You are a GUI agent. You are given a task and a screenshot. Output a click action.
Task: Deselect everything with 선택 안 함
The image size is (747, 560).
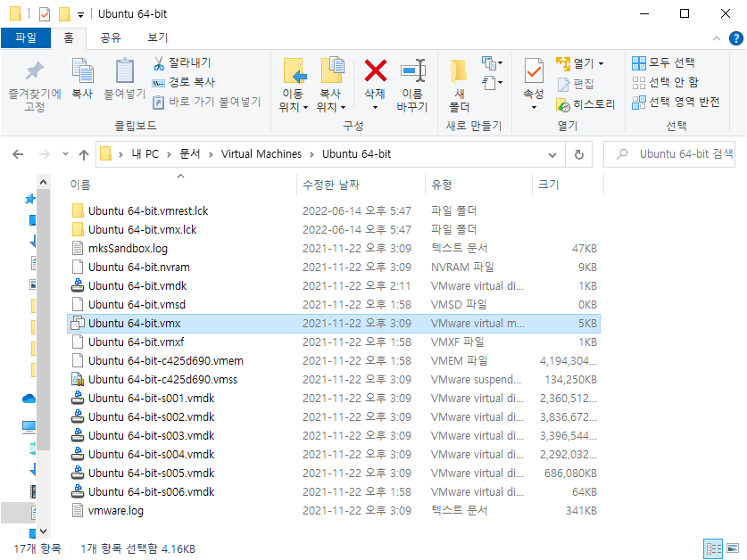(665, 82)
